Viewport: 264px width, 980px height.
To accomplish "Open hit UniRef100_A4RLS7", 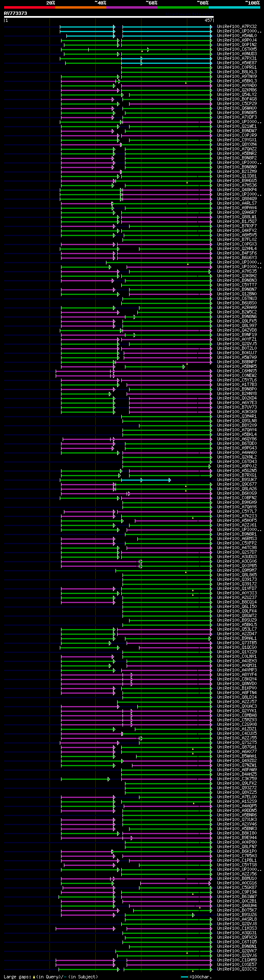I will tap(237, 203).
